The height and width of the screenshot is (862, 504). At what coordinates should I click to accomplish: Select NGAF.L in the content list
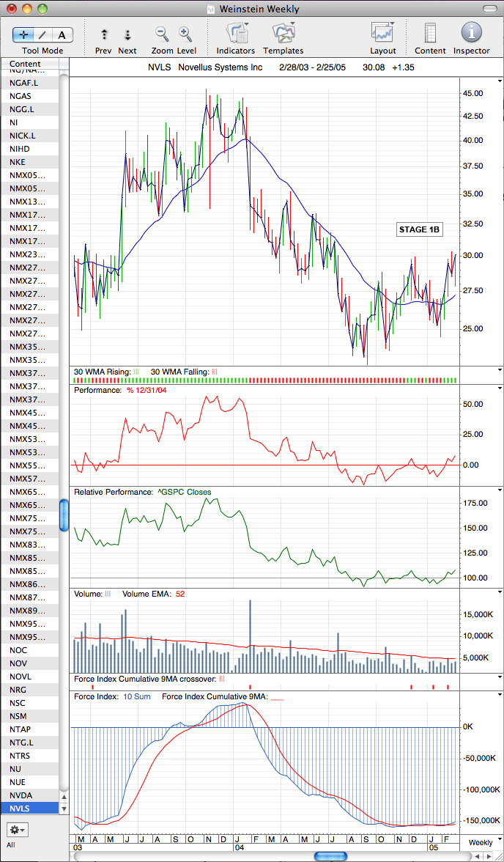29,82
